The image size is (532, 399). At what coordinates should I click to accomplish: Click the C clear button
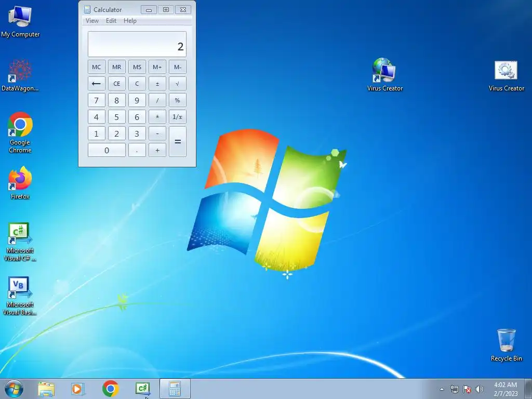click(x=137, y=84)
